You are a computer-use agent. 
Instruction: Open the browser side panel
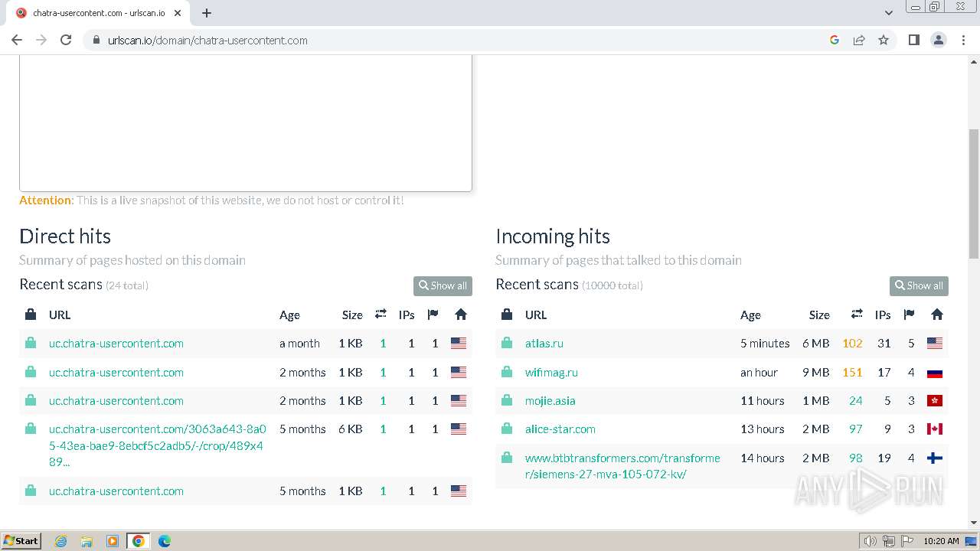click(913, 40)
